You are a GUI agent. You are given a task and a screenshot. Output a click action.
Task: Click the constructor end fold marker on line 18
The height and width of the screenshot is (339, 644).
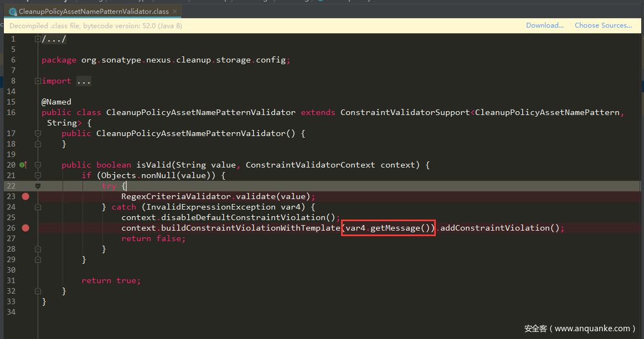click(38, 144)
